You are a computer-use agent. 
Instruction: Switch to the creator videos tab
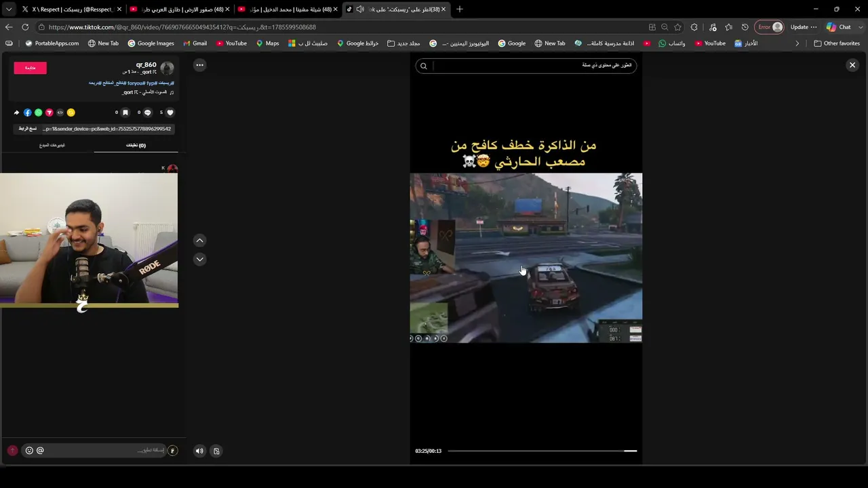(52, 145)
